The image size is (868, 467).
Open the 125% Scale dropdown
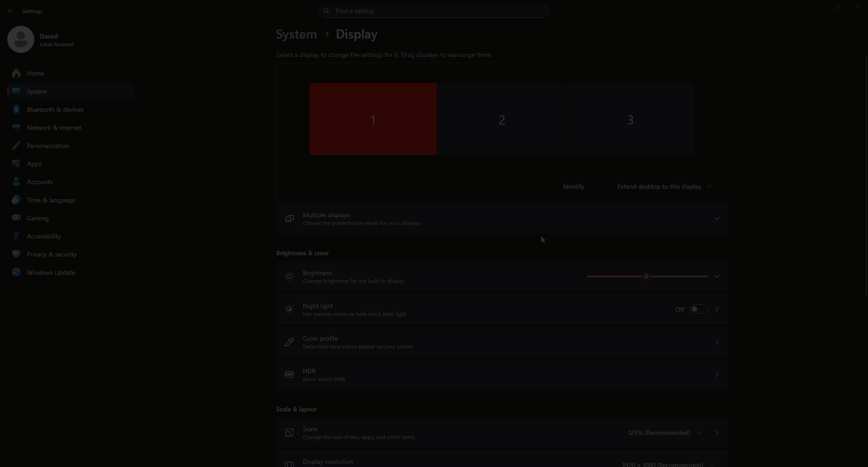pos(664,433)
